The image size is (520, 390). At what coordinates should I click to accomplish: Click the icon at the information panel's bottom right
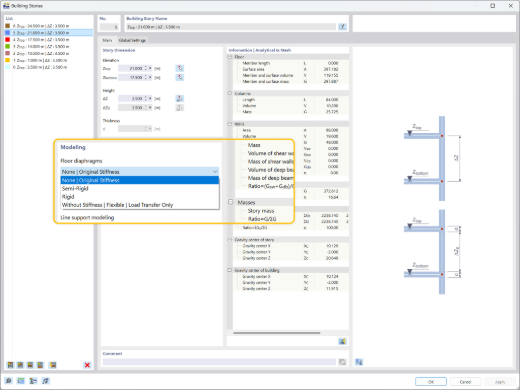click(342, 341)
